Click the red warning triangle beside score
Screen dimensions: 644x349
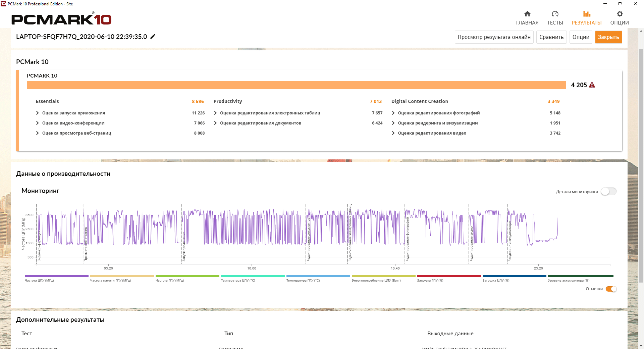click(x=592, y=85)
